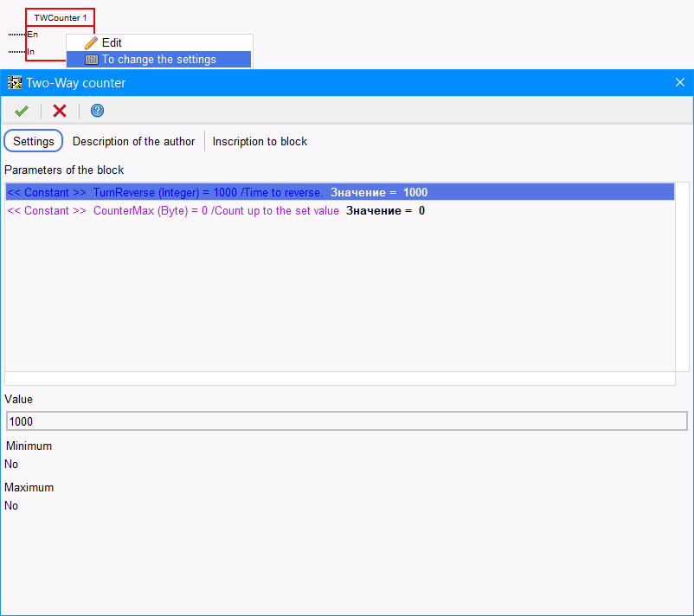694x616 pixels.
Task: Click the En input pin of TWCounter
Action: coord(32,35)
